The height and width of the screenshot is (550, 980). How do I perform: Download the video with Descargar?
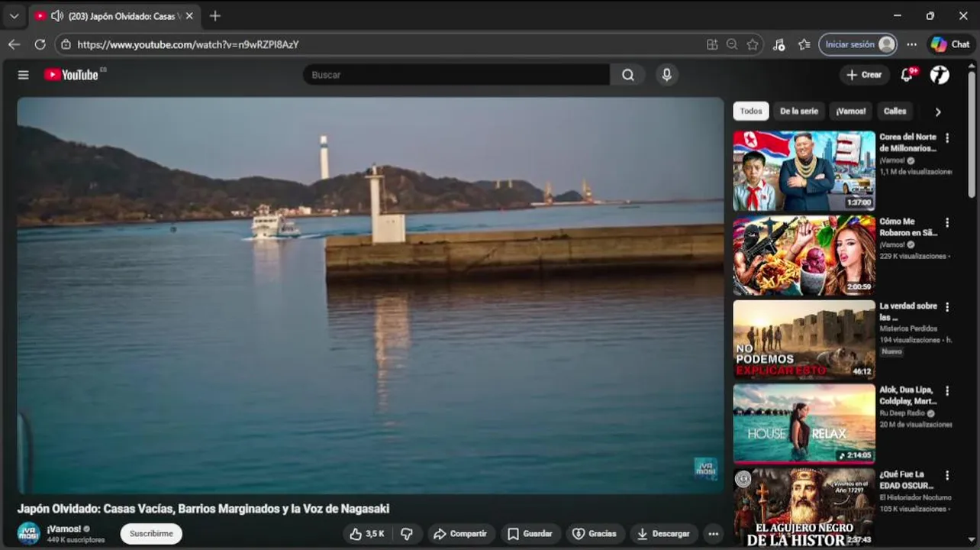(x=663, y=534)
